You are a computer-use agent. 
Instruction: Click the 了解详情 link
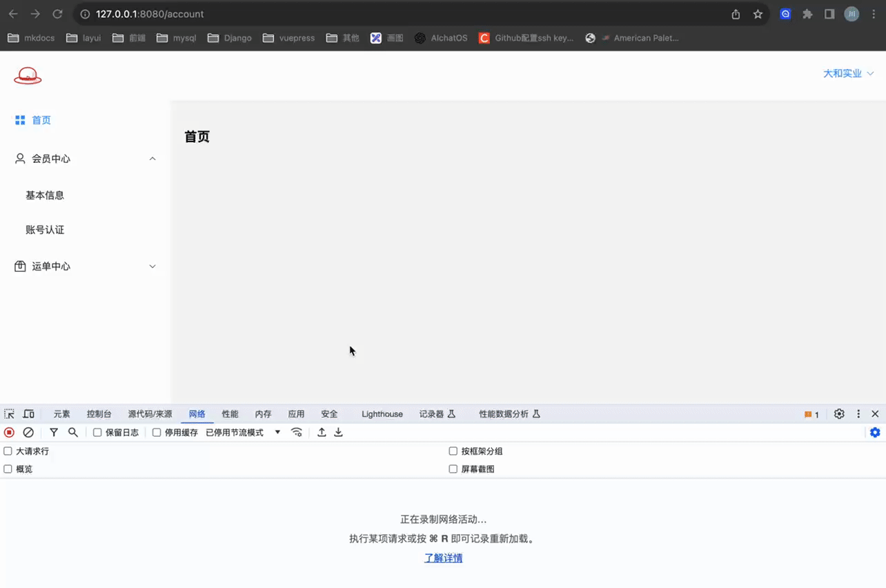tap(443, 558)
